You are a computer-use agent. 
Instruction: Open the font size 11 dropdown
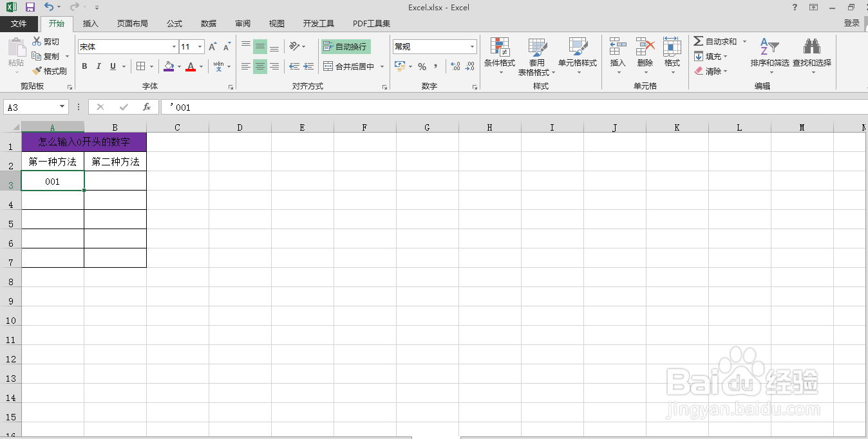click(200, 46)
